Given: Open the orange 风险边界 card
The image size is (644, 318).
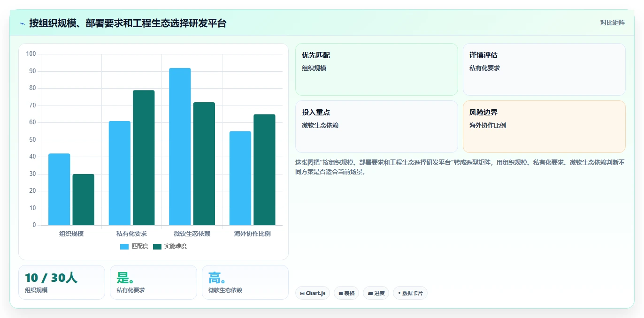Looking at the screenshot, I should tap(544, 127).
